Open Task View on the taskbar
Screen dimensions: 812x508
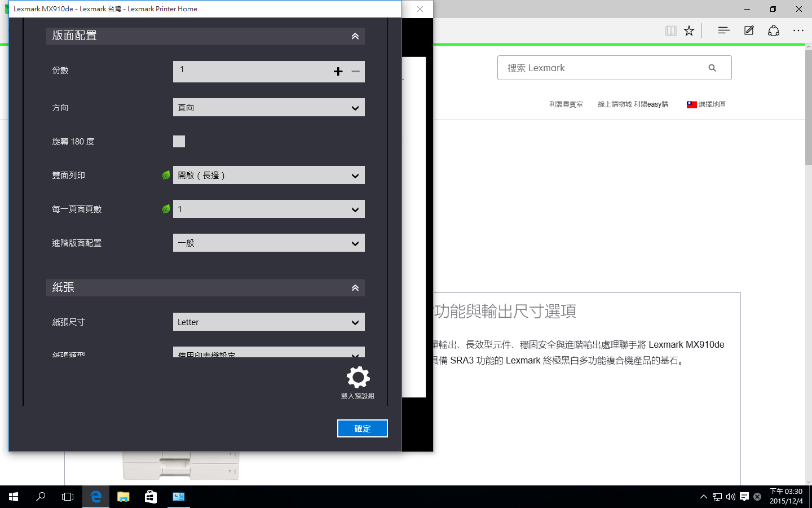[x=68, y=497]
